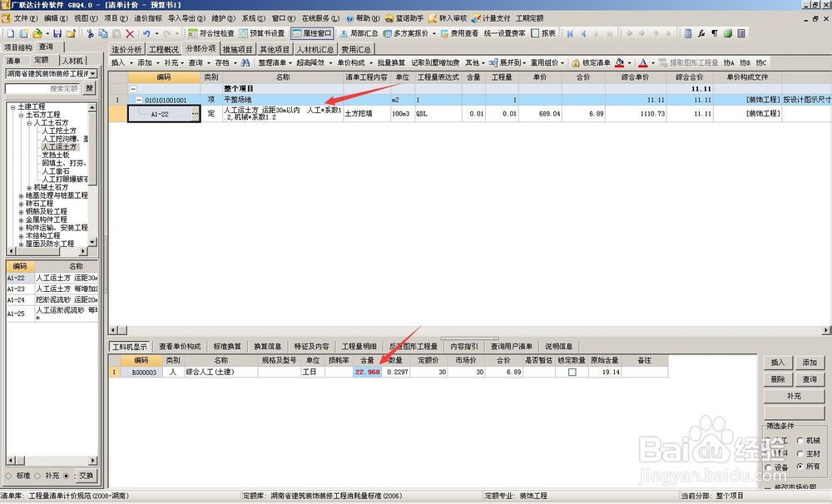This screenshot has height=504, width=832.
Task: Expand the 机械土石方 tree node
Action: click(29, 188)
